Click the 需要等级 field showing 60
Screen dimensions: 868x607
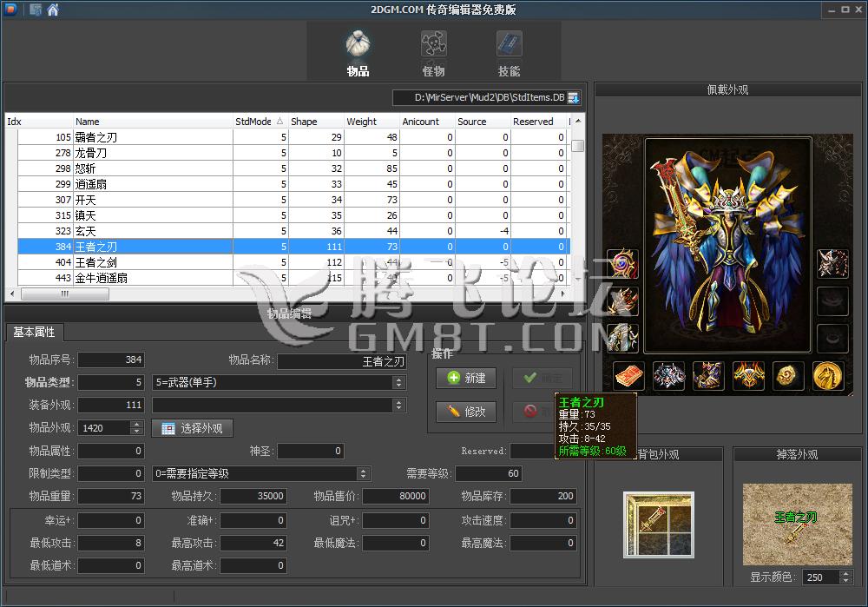coord(489,473)
